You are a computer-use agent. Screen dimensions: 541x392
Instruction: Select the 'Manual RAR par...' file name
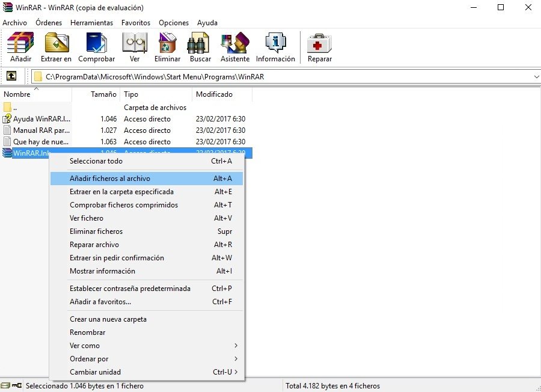pyautogui.click(x=41, y=130)
